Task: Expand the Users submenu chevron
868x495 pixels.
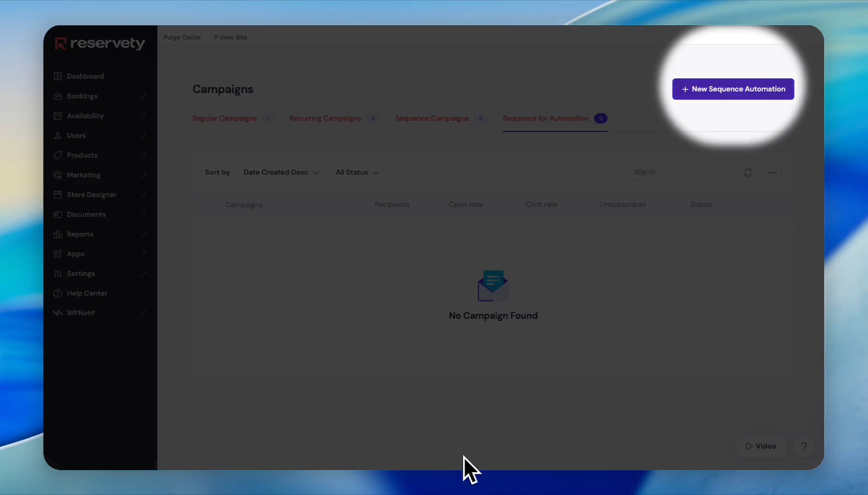Action: tap(143, 135)
